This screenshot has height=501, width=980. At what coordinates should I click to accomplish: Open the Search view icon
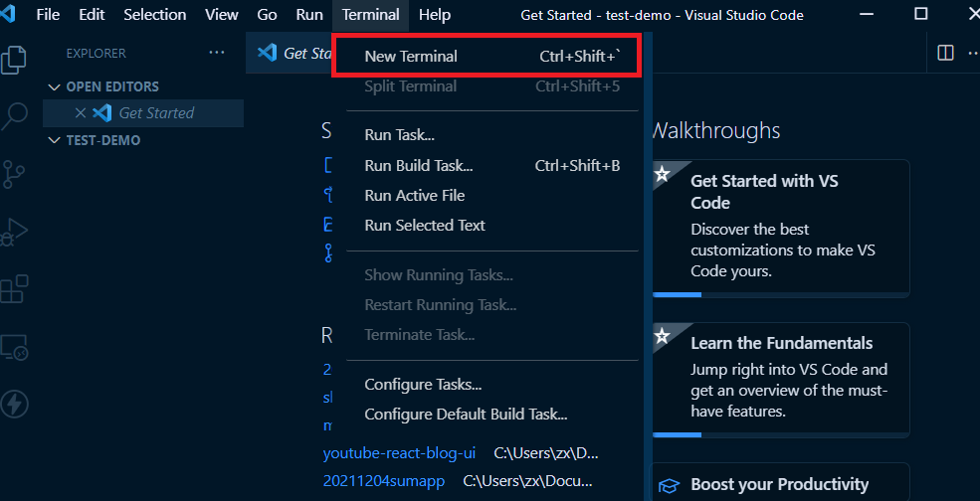(14, 116)
